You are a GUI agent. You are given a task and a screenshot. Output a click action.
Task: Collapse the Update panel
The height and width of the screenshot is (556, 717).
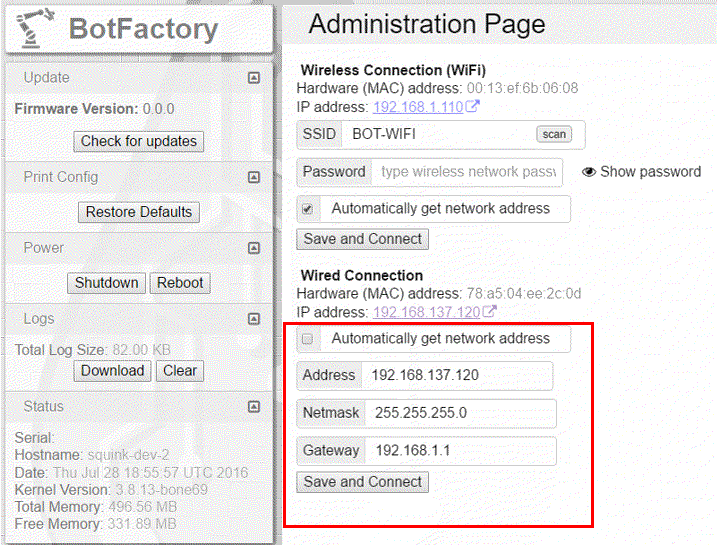tap(254, 78)
